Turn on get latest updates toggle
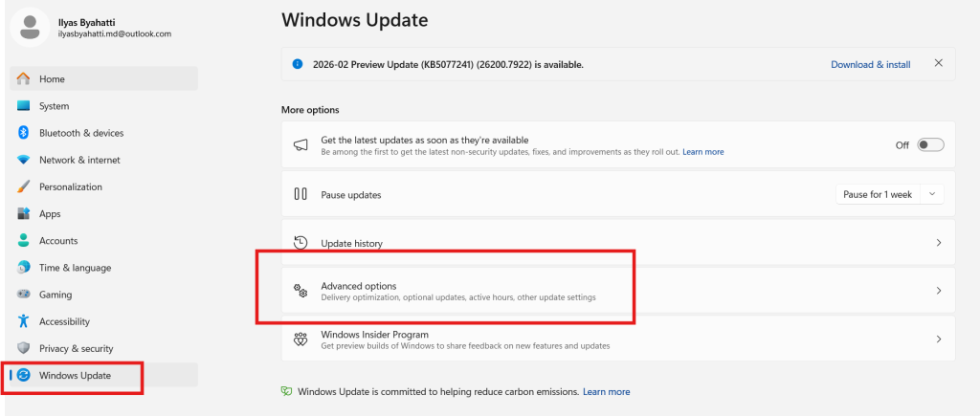This screenshot has height=416, width=980. click(930, 145)
